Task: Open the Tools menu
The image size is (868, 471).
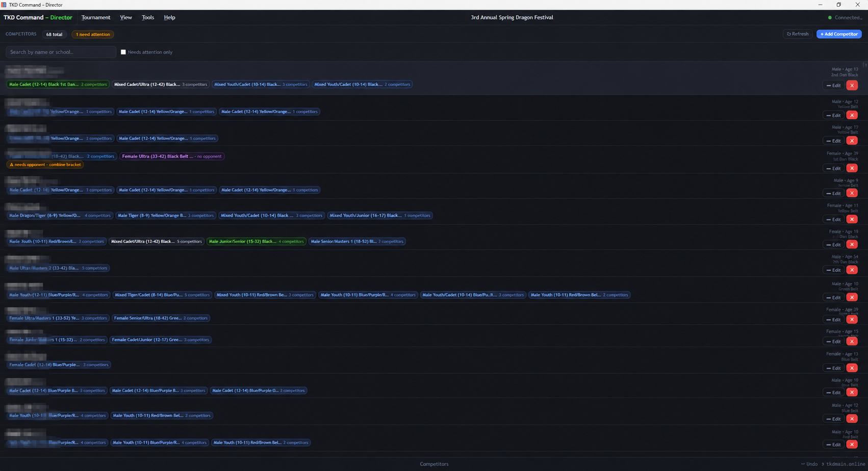Action: (x=148, y=17)
